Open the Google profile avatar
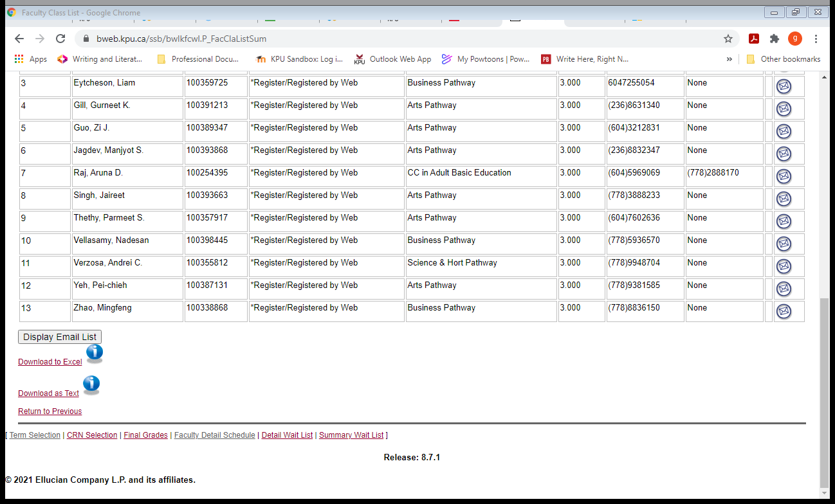Image resolution: width=835 pixels, height=504 pixels. [794, 39]
